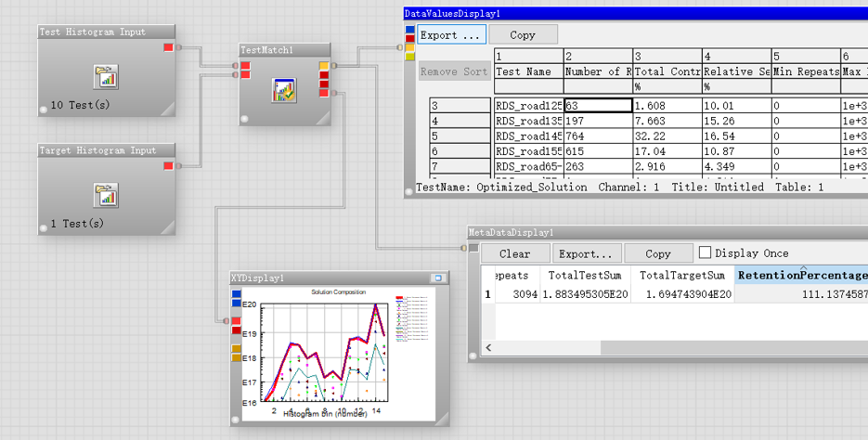This screenshot has width=868, height=440.
Task: Click the resize corner of TestMatch1 glyph
Action: (323, 118)
